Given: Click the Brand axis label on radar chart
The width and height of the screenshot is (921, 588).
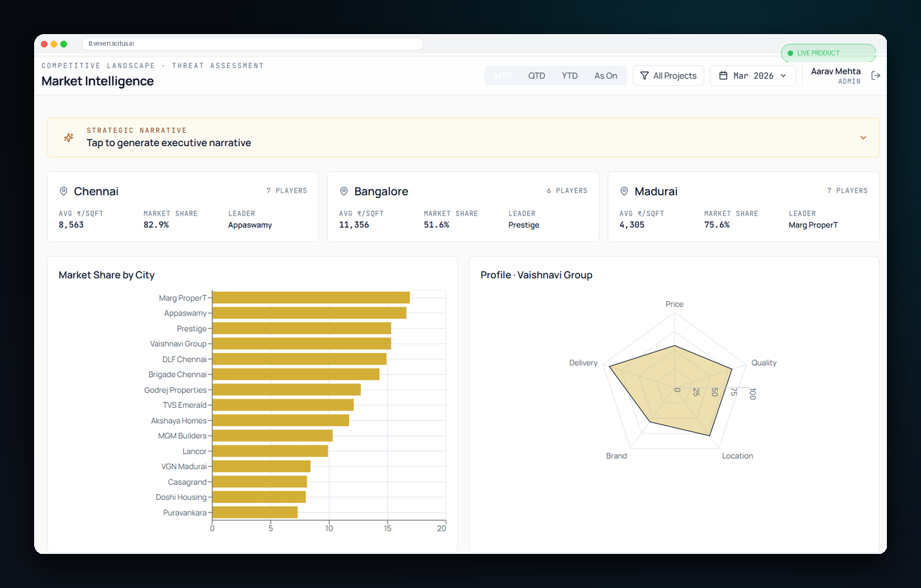Looking at the screenshot, I should pos(616,456).
